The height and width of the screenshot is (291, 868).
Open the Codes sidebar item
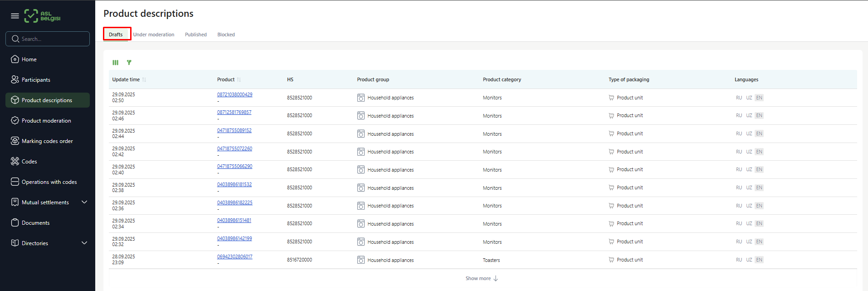(x=29, y=162)
